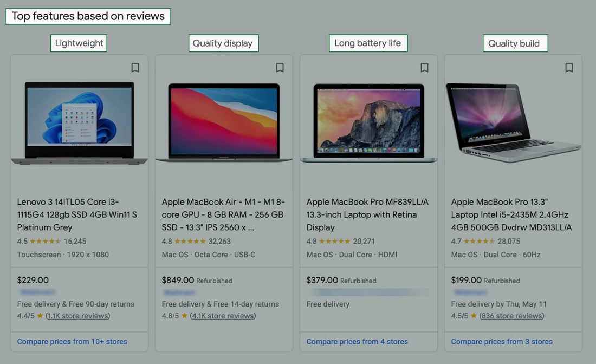Compare prices from 3 stores

(x=502, y=342)
